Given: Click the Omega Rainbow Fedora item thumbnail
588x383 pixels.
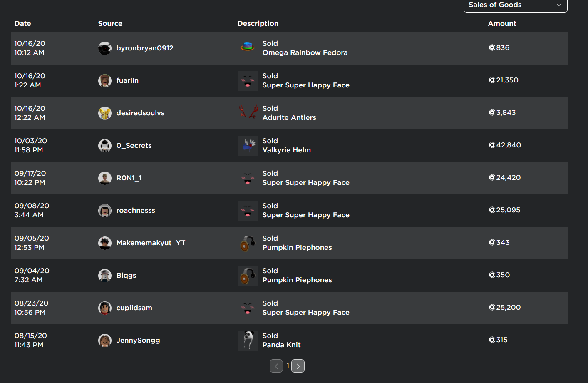Looking at the screenshot, I should tap(248, 48).
